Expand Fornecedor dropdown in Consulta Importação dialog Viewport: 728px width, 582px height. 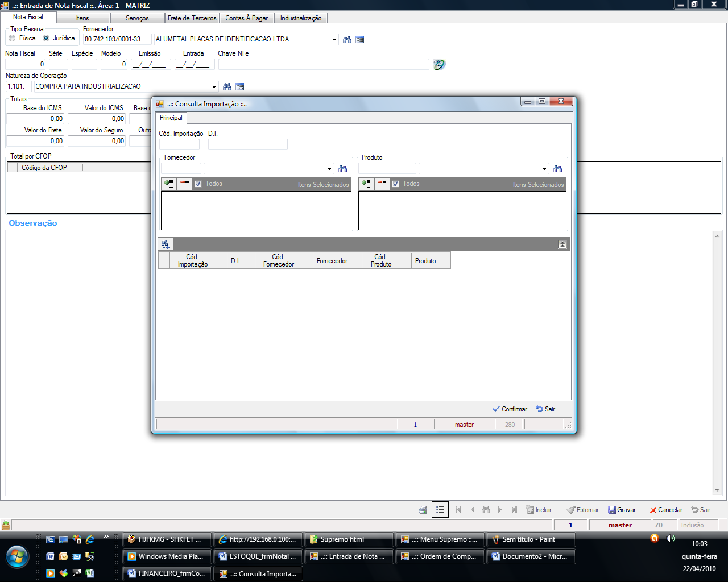[x=329, y=169]
